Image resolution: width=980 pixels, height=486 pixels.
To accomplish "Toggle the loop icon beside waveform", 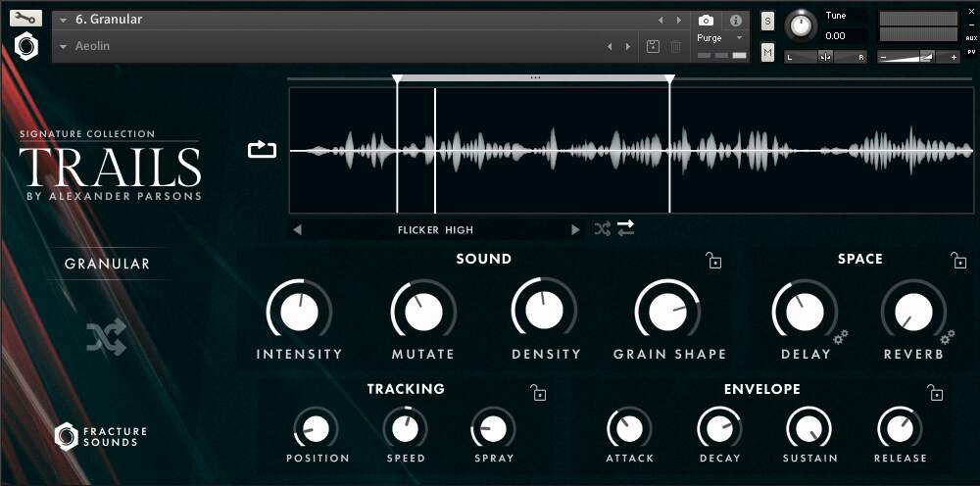I will 263,150.
